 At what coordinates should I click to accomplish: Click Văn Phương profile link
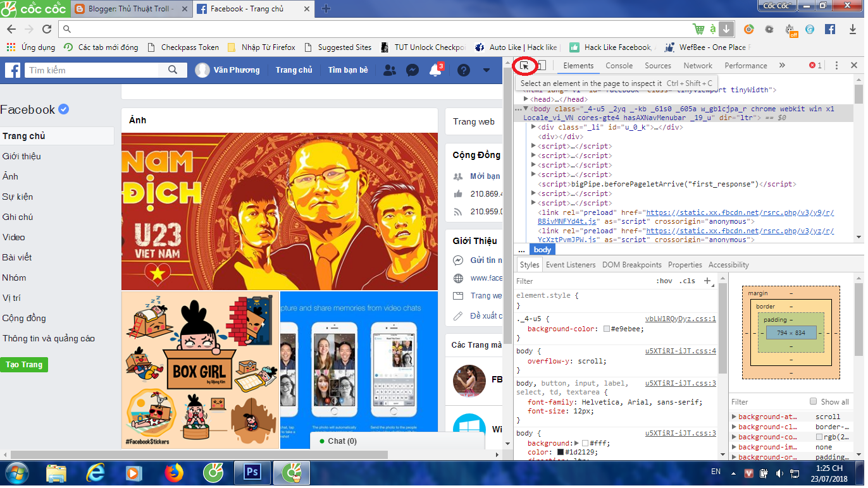228,70
